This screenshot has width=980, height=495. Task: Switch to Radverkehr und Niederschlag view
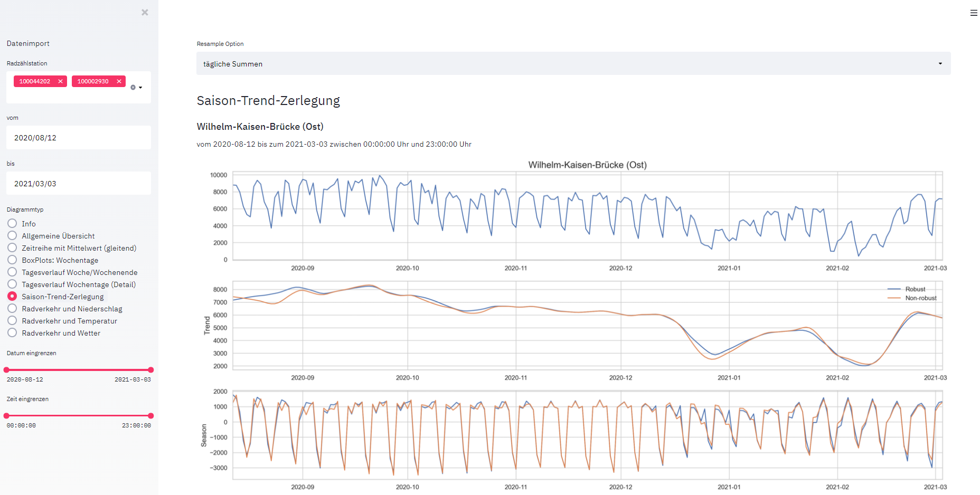12,309
